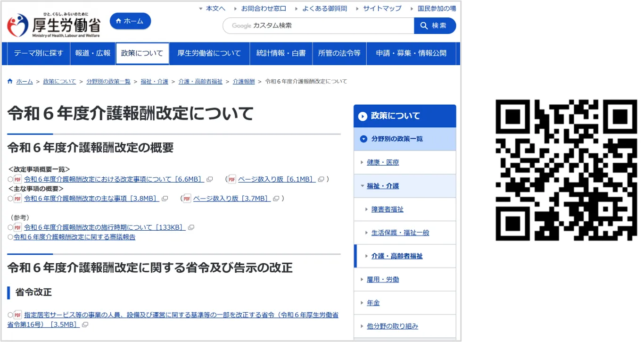Open the 主な事項 [3.8MB] PDF link
Screen dimensions: 644x342
(91, 199)
